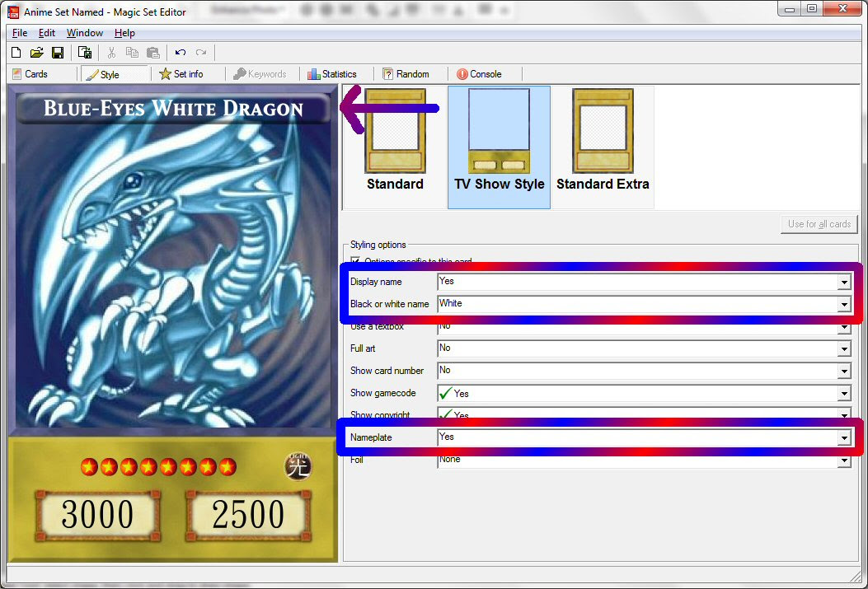The height and width of the screenshot is (589, 868).
Task: Click the Paste clipboard icon
Action: pos(152,53)
